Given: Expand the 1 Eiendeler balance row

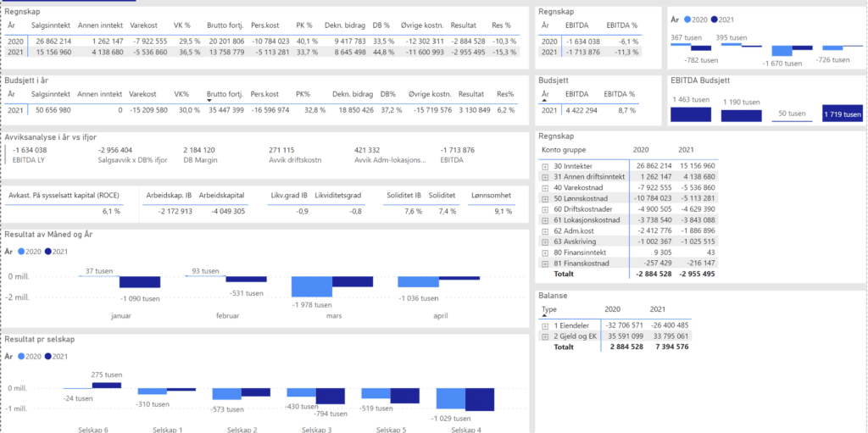Looking at the screenshot, I should pos(546,325).
